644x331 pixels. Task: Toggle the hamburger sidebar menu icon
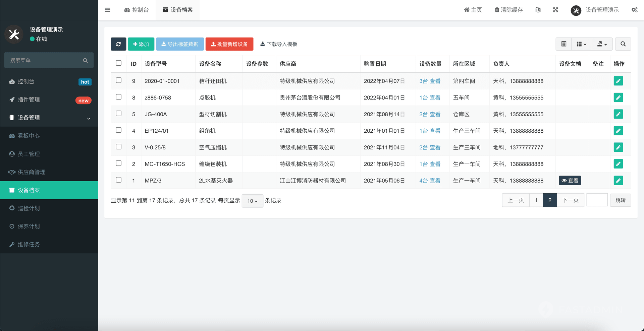pos(107,10)
